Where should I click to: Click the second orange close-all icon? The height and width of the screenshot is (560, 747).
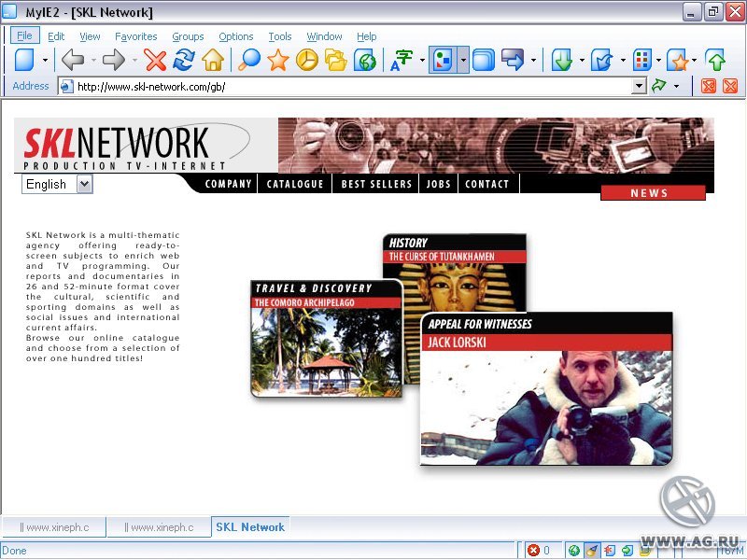(730, 86)
